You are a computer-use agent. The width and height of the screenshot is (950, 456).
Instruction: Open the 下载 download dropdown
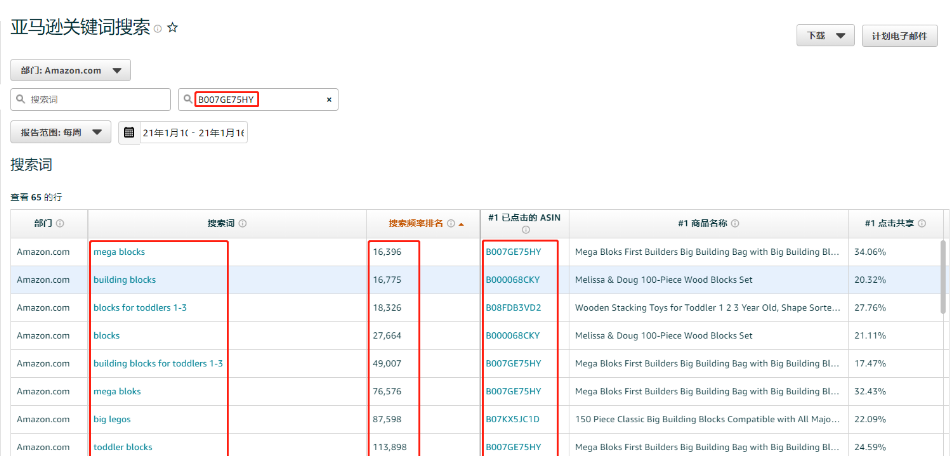pos(825,36)
